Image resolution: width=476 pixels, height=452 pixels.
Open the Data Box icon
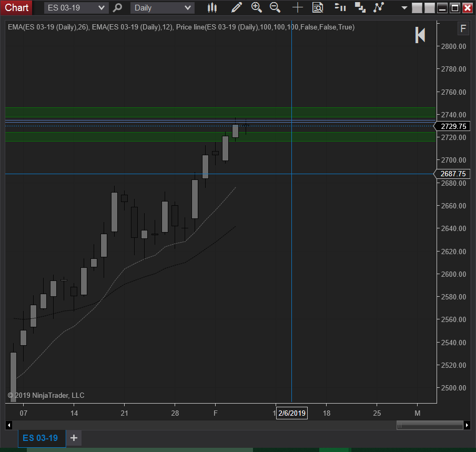click(318, 7)
